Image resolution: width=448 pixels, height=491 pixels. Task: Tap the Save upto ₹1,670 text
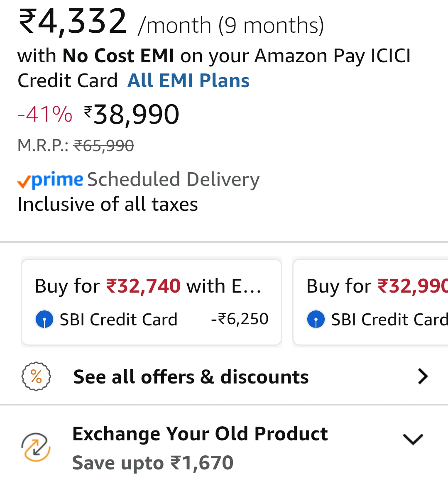tap(152, 463)
